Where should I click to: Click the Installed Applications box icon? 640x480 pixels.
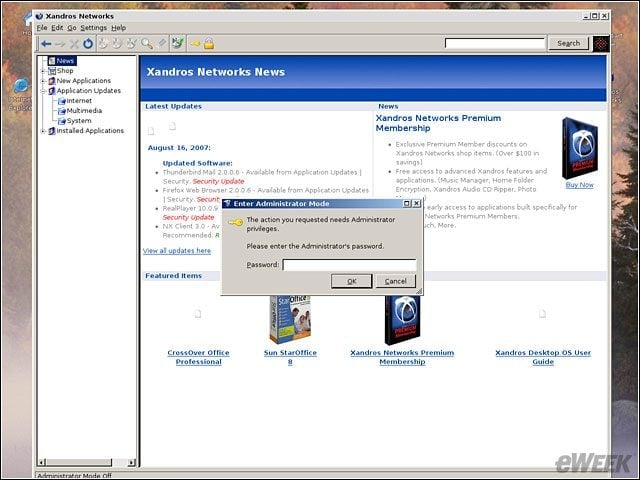click(x=51, y=131)
